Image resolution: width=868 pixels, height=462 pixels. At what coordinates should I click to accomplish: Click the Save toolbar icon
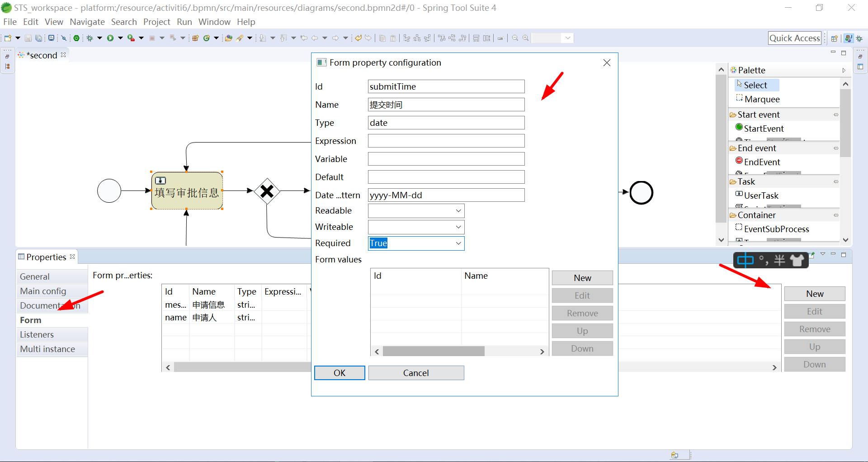(x=28, y=38)
